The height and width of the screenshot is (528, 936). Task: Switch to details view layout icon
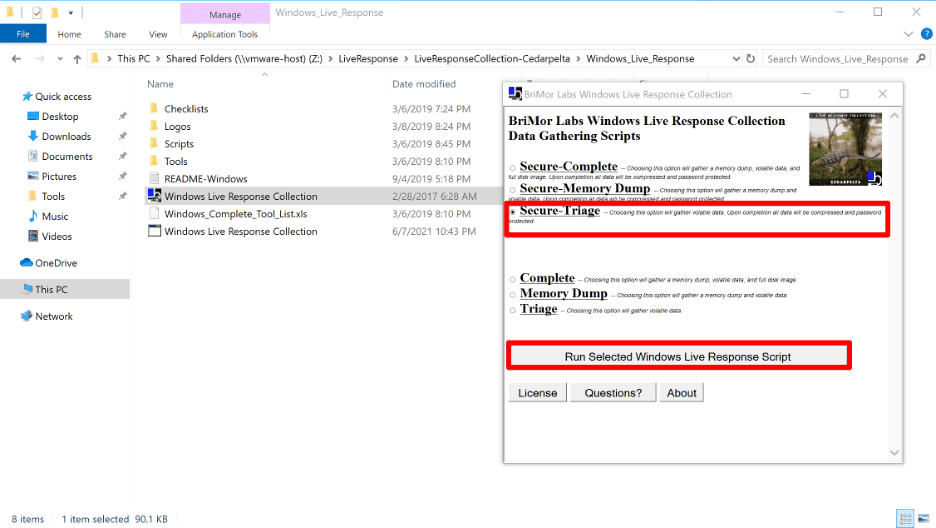(905, 518)
